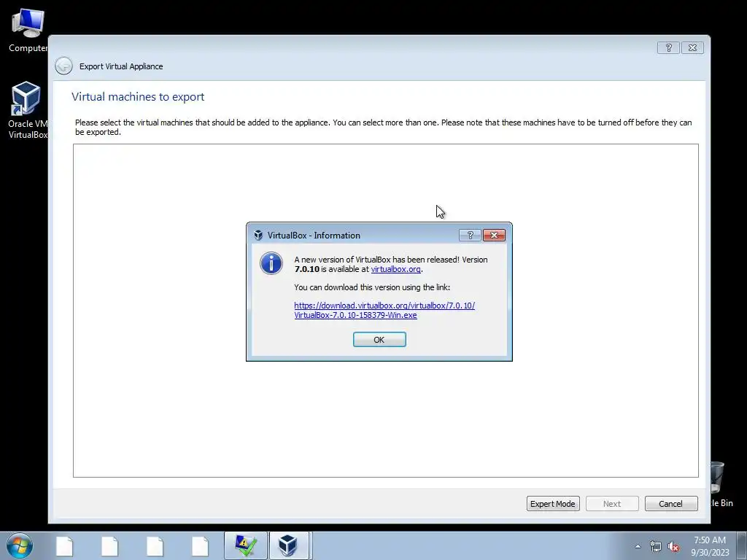Switch to the VirtualBox taskbar button

pyautogui.click(x=290, y=545)
